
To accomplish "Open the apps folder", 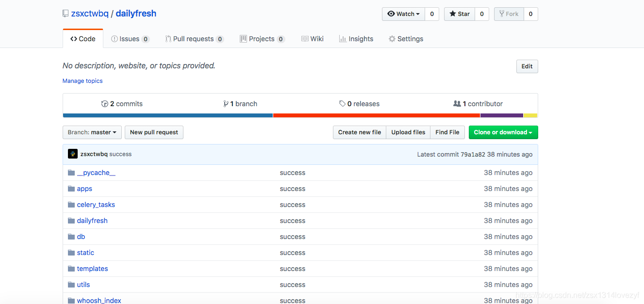I will 84,189.
